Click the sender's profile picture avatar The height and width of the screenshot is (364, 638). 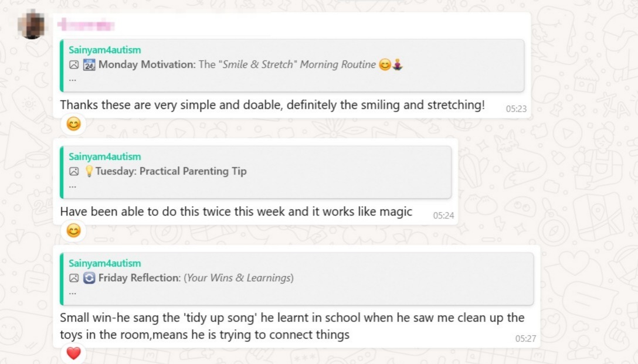[x=33, y=25]
